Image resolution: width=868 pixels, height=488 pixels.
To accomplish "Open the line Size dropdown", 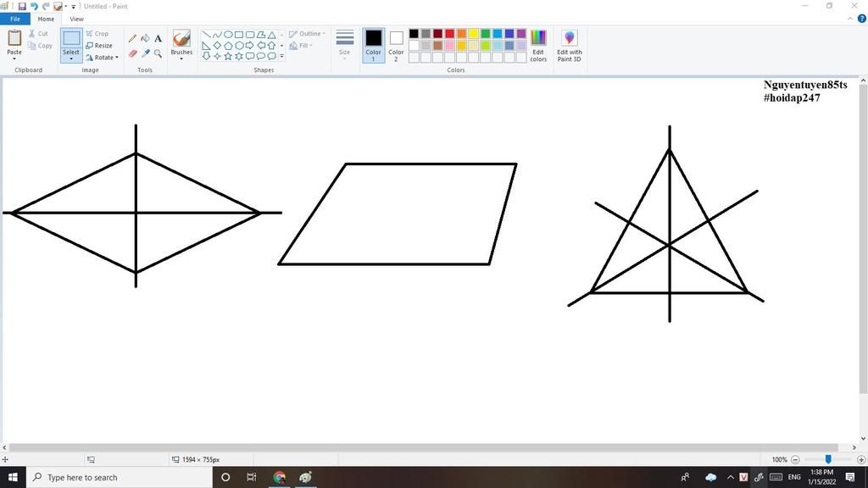I will click(344, 44).
